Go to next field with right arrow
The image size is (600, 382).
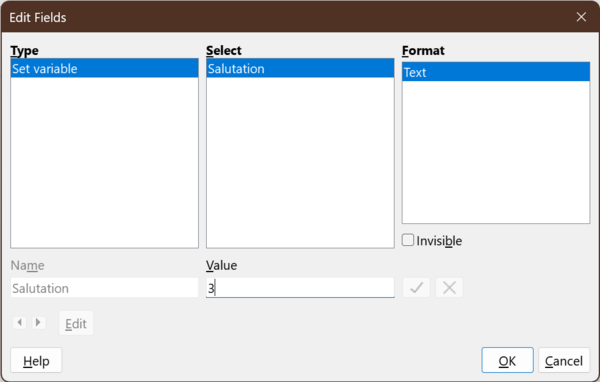click(38, 322)
